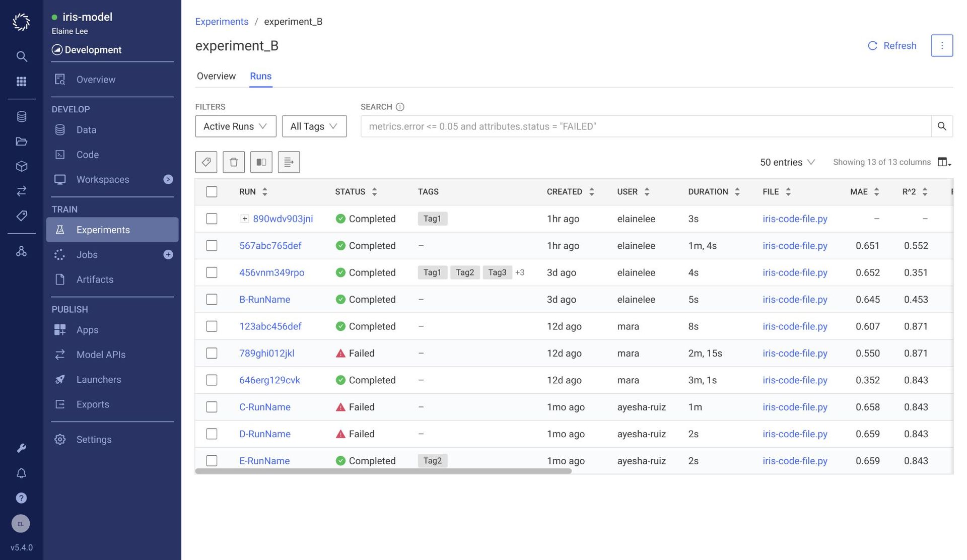Click the help question mark icon
967x560 pixels.
[x=21, y=498]
